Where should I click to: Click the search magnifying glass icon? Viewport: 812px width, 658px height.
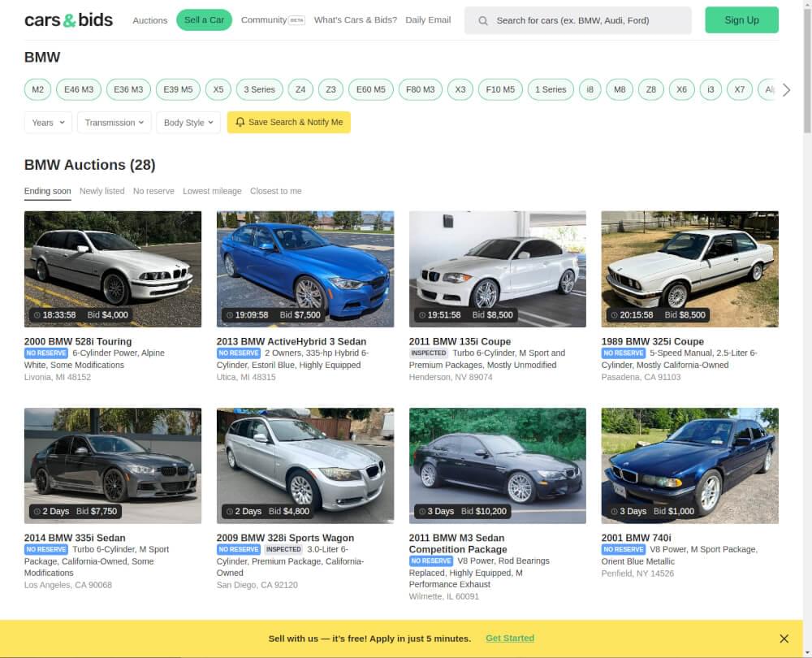pyautogui.click(x=483, y=19)
